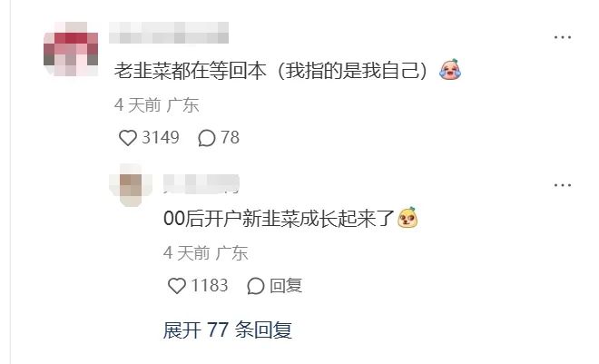The width and height of the screenshot is (599, 364).
Task: Click reply text 00后开户新韭菜成长起来了
Action: [279, 219]
